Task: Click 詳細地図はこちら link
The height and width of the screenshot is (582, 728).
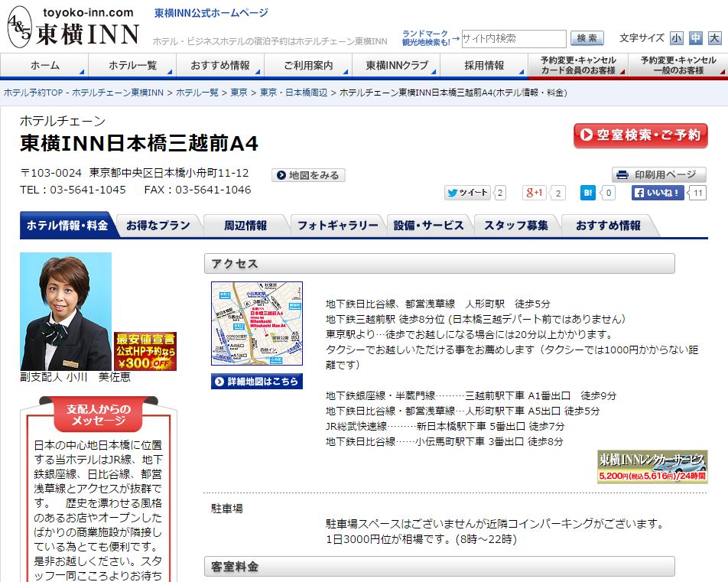Action: (257, 381)
